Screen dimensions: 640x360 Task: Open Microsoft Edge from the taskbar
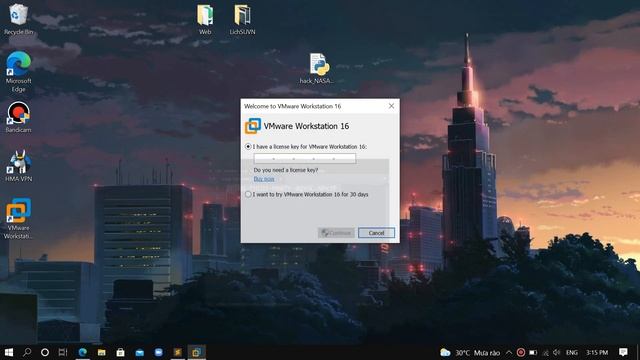pyautogui.click(x=83, y=352)
